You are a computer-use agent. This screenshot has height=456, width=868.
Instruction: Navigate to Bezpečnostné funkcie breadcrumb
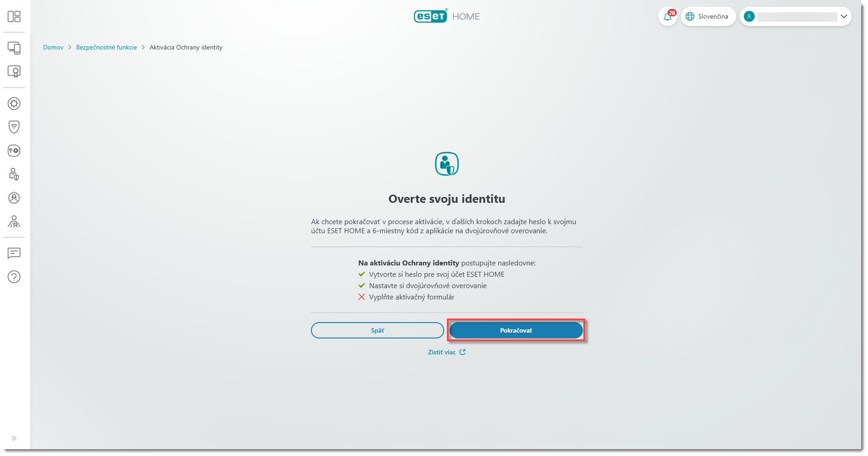tap(107, 47)
